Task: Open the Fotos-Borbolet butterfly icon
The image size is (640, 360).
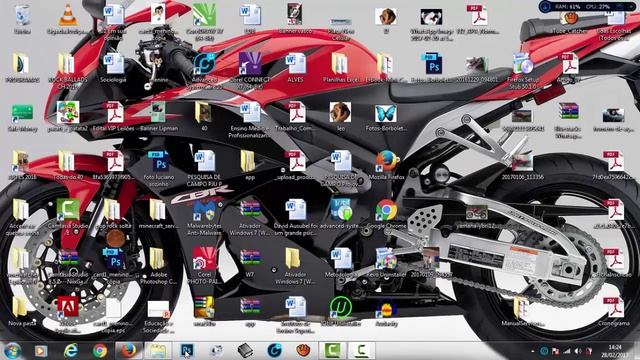Action: (x=386, y=113)
